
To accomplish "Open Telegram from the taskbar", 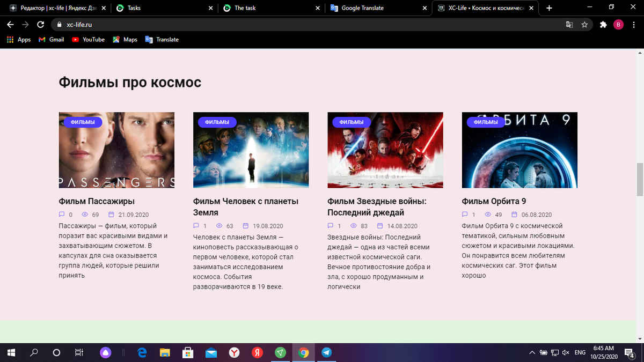I will 326,352.
